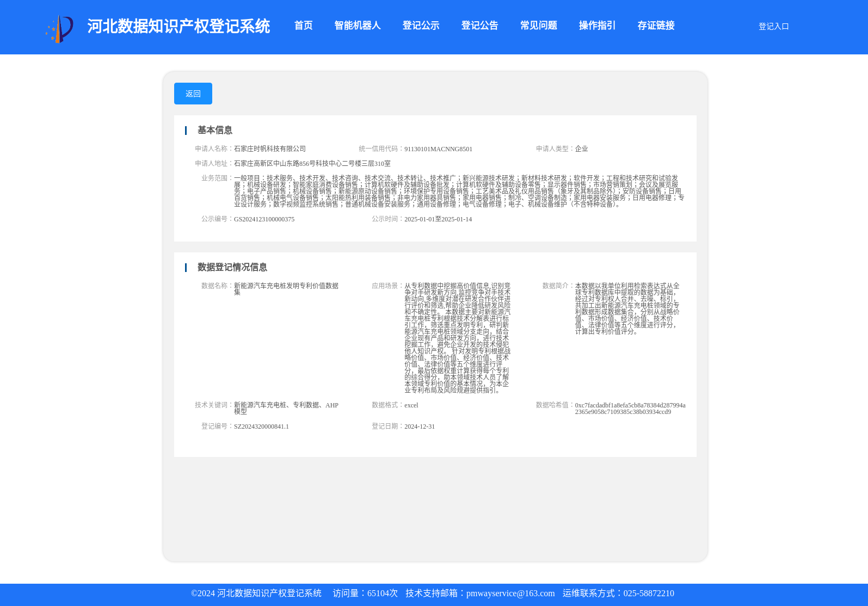This screenshot has width=868, height=606.
Task: Select the keywords text 新能源汽车充电桩、专利数据
Action: pos(286,409)
